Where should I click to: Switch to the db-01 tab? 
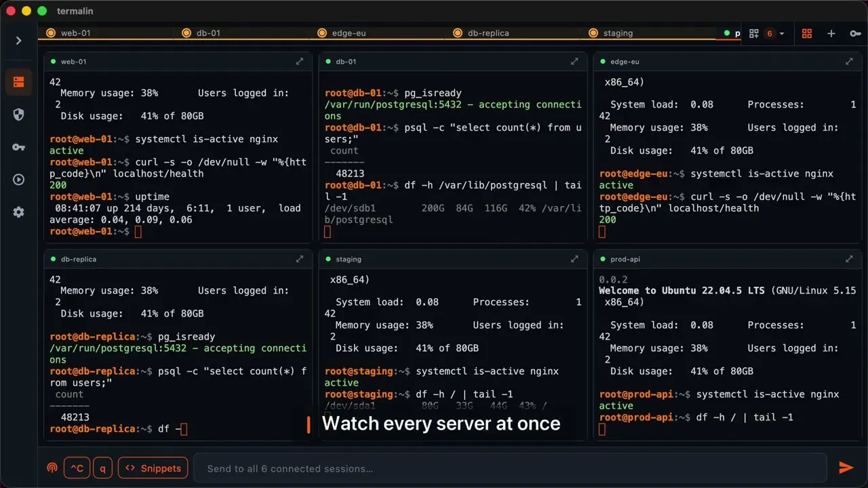click(x=241, y=33)
